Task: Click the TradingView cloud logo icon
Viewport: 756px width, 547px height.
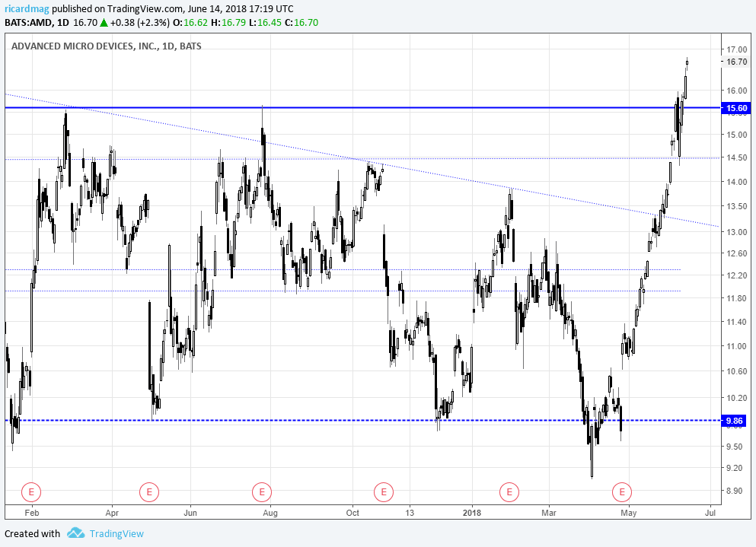Action: point(75,533)
